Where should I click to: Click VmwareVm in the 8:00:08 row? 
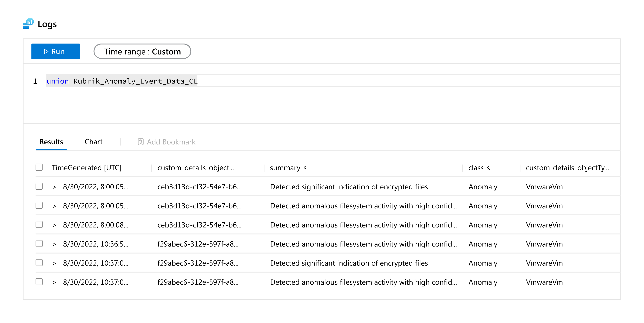coord(544,225)
